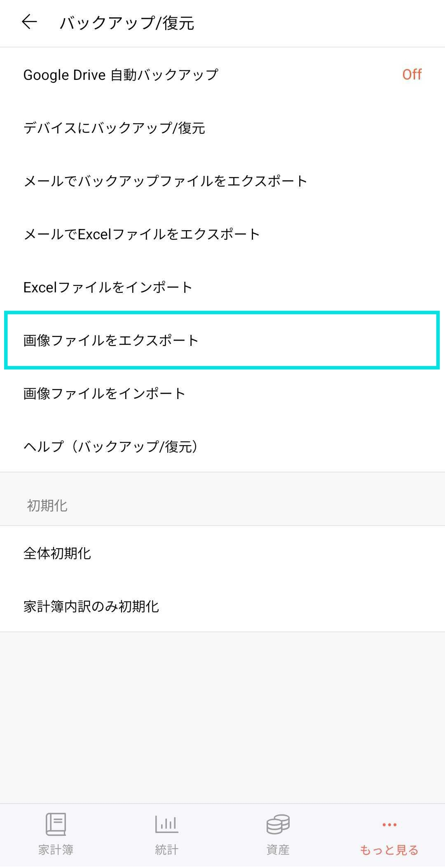The height and width of the screenshot is (868, 445).
Task: Choose メールでバックアップファイルをエクスポート
Action: [x=165, y=181]
